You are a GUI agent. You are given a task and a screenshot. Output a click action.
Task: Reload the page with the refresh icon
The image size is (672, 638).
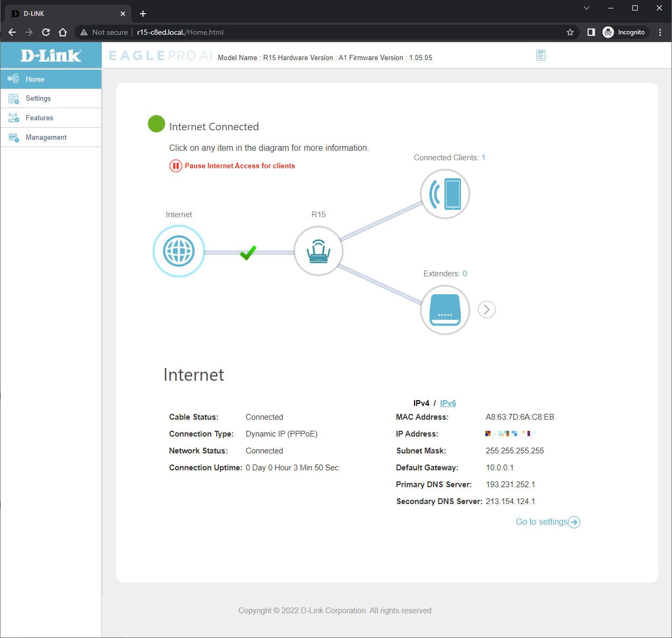tap(46, 32)
